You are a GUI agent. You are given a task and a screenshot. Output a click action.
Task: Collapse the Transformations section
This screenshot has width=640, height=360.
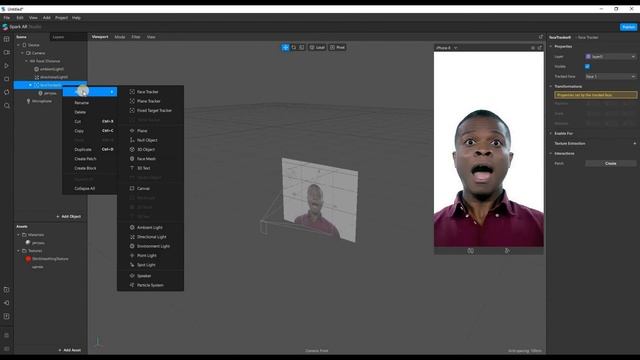551,87
